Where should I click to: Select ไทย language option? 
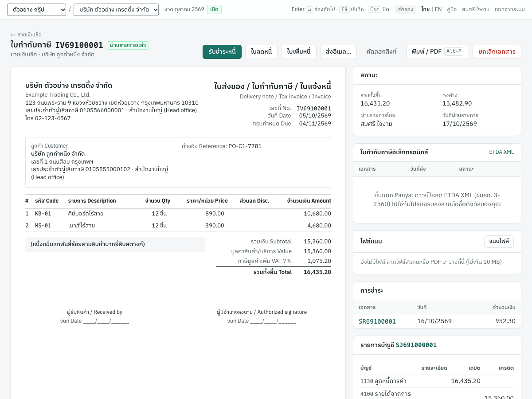(x=426, y=9)
